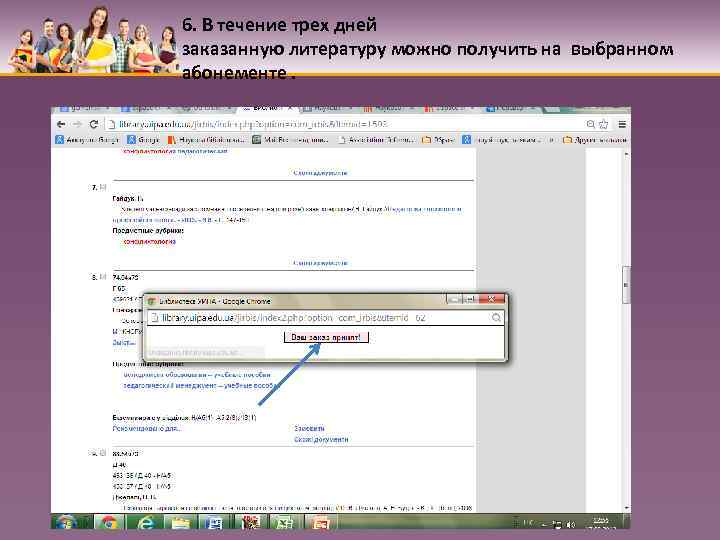Click the order-accepted message in the popup
This screenshot has width=720, height=540.
[326, 338]
